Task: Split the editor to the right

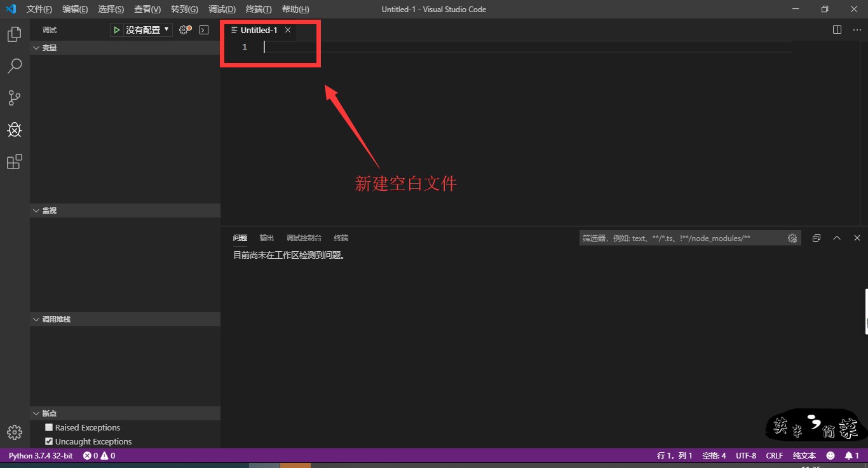Action: pos(837,30)
